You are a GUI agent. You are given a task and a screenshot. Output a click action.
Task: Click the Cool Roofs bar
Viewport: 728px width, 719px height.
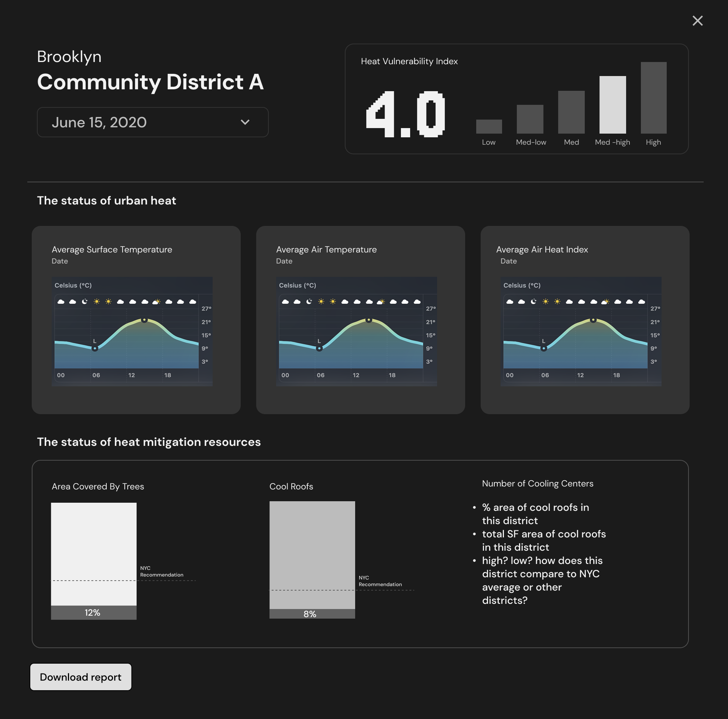[x=312, y=560]
